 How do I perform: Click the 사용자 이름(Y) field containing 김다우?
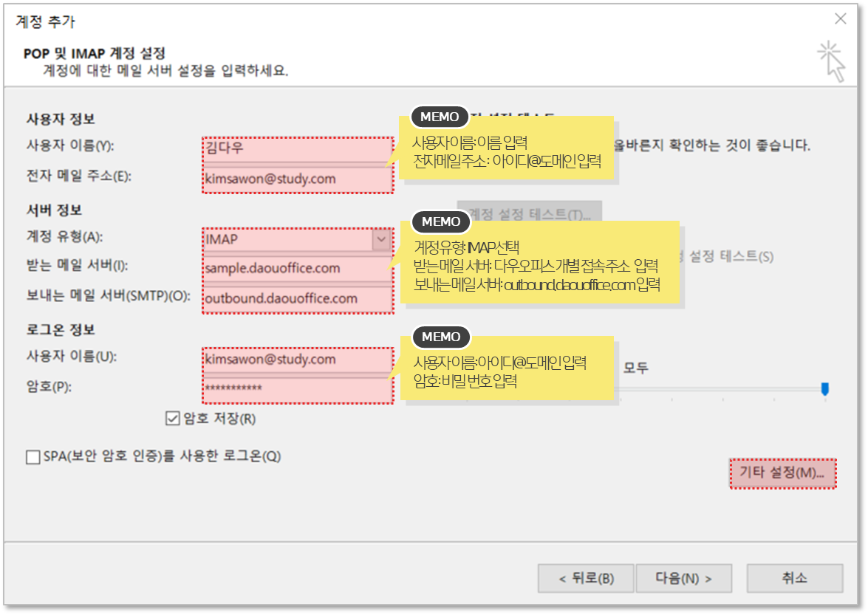(297, 148)
